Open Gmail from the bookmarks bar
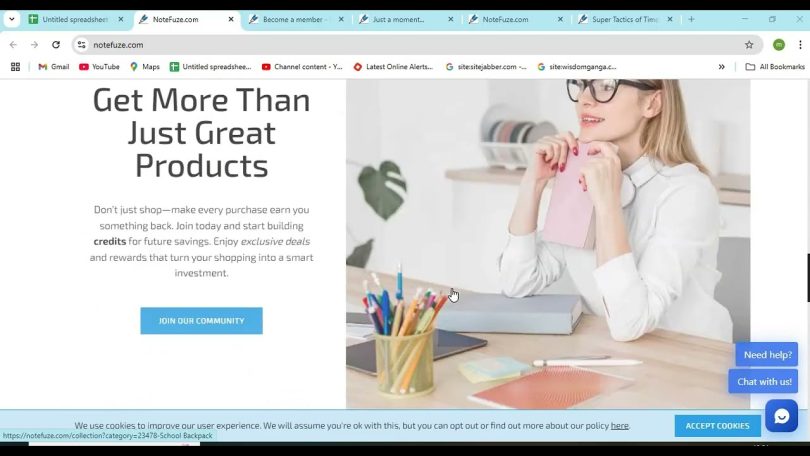Viewport: 810px width, 456px height. pyautogui.click(x=54, y=67)
